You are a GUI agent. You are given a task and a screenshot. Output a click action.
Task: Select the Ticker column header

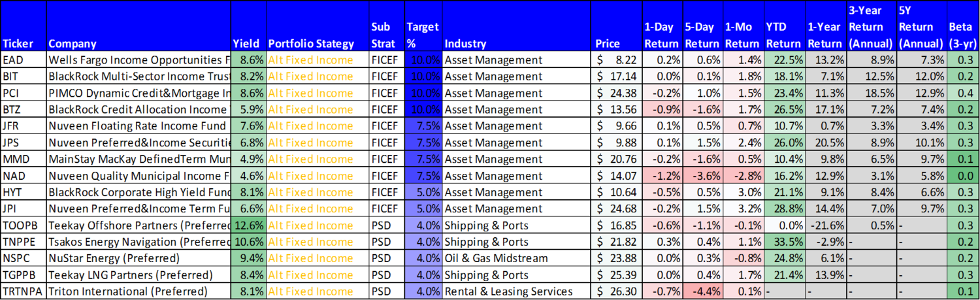pos(24,27)
